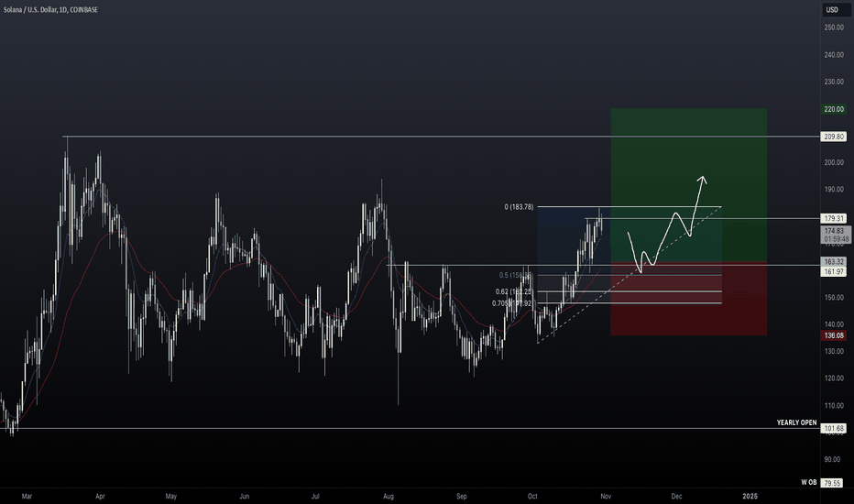Click Sep on the time axis
The image size is (854, 504).
pos(461,497)
